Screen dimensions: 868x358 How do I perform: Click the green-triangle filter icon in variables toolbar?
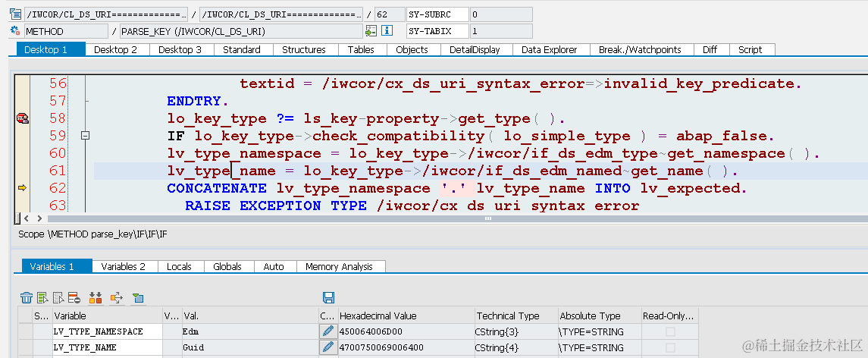click(138, 298)
